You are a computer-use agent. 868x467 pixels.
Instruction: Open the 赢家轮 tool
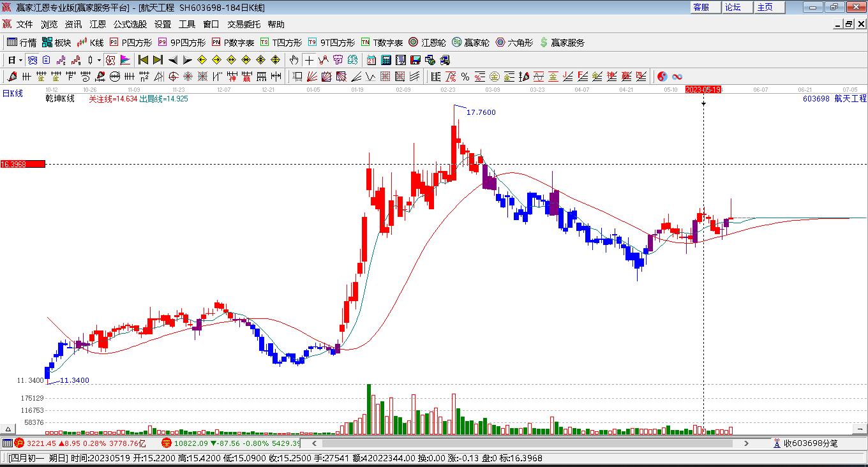470,43
